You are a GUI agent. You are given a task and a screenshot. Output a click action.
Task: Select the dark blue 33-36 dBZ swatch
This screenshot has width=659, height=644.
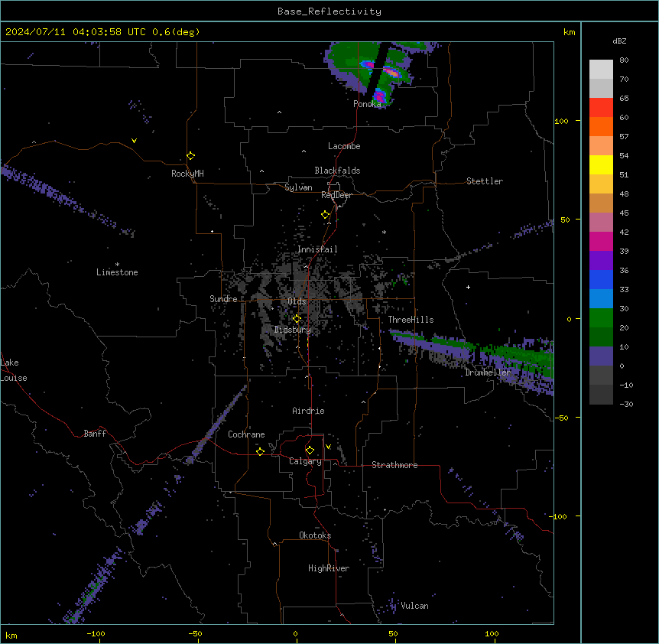[601, 279]
